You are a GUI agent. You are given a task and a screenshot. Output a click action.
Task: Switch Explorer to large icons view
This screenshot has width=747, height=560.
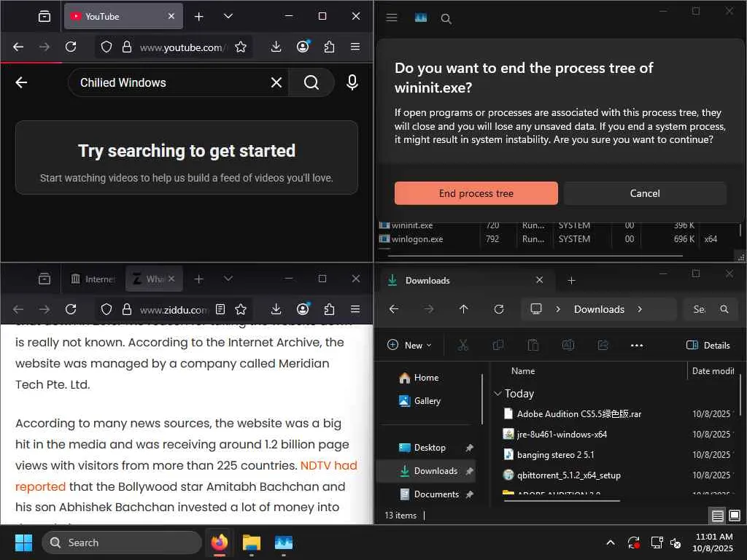point(735,516)
